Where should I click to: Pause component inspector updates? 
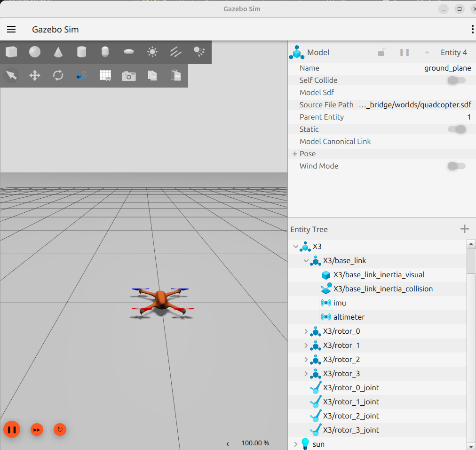coord(405,53)
